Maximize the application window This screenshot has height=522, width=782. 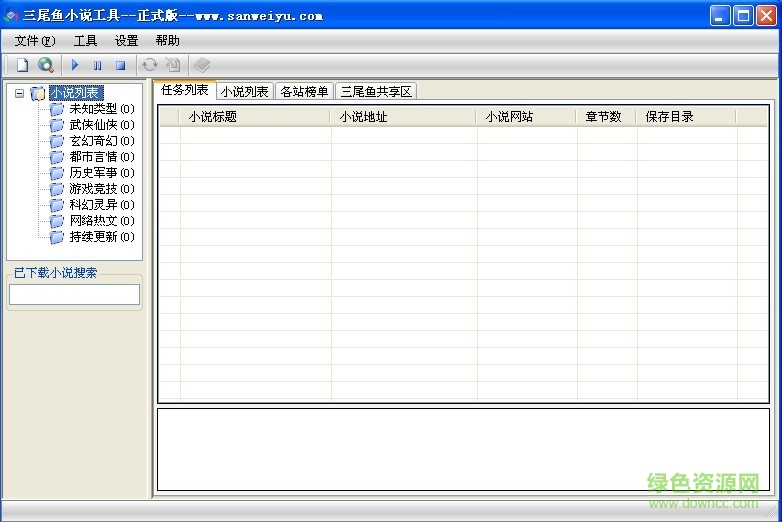(x=743, y=16)
